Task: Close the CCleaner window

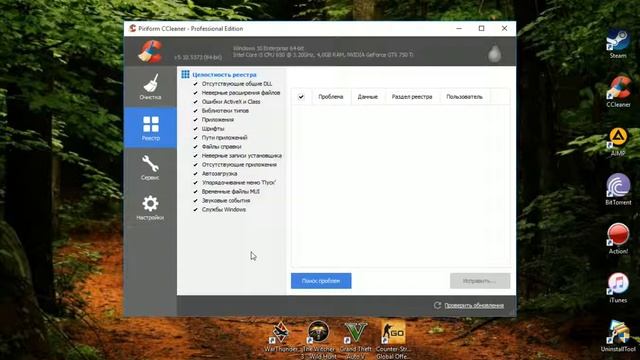Action: click(504, 28)
